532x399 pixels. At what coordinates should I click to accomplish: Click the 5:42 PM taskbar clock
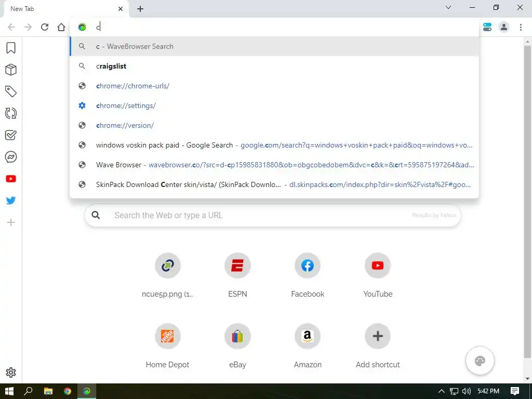pyautogui.click(x=488, y=391)
